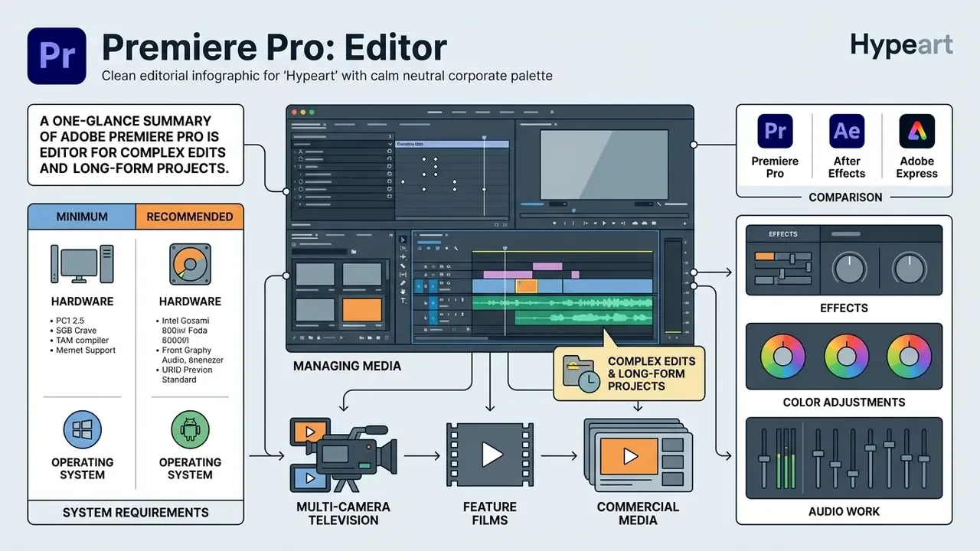
Task: Click the last color wheel in Color Adjustments
Action: point(909,357)
